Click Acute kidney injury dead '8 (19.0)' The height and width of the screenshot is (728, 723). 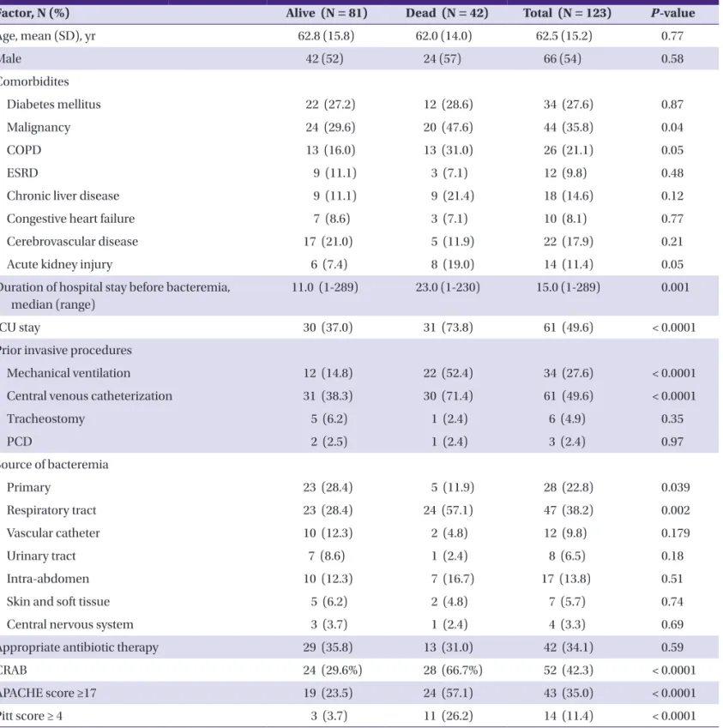[x=452, y=264]
